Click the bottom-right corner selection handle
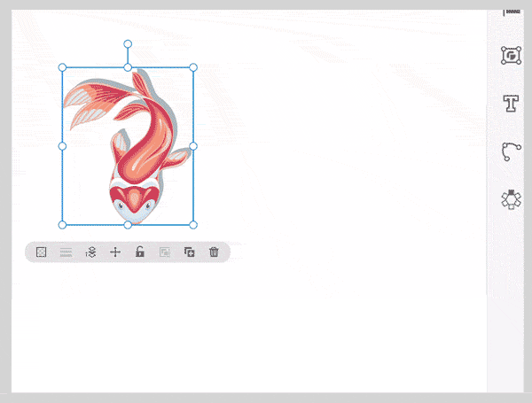 (x=193, y=225)
